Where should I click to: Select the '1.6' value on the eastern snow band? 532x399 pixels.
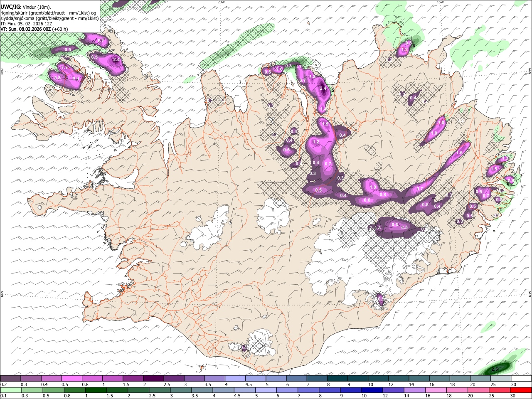click(x=459, y=153)
